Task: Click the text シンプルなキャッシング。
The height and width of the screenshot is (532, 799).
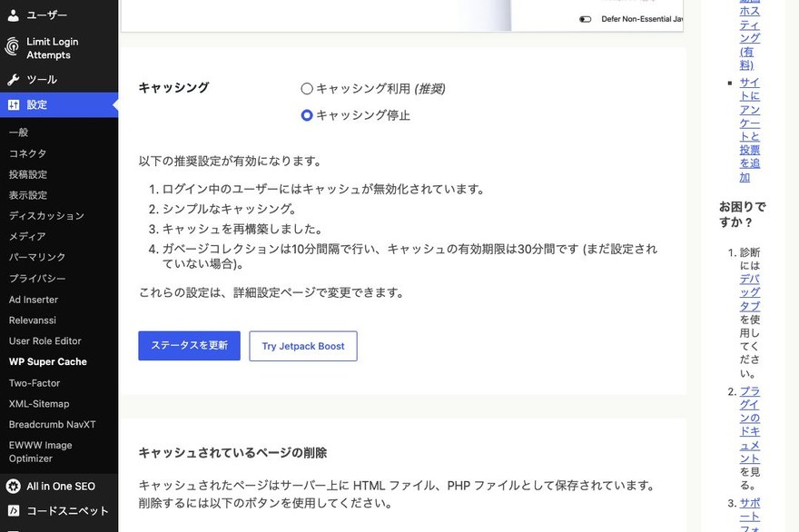Action: [x=230, y=209]
